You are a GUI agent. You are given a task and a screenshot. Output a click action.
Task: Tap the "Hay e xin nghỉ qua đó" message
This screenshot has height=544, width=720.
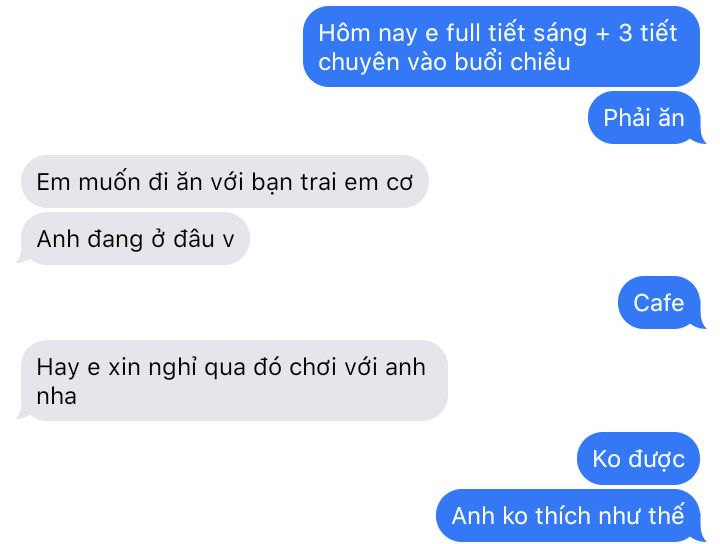[x=233, y=381]
